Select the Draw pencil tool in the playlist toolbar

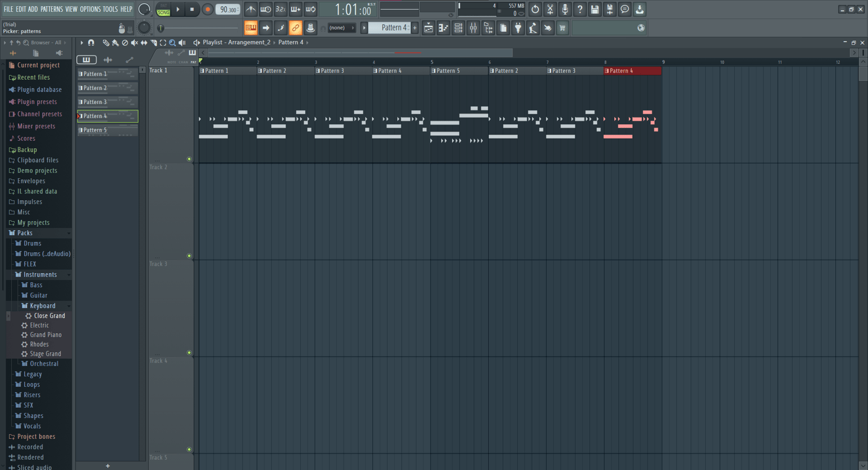pyautogui.click(x=106, y=42)
